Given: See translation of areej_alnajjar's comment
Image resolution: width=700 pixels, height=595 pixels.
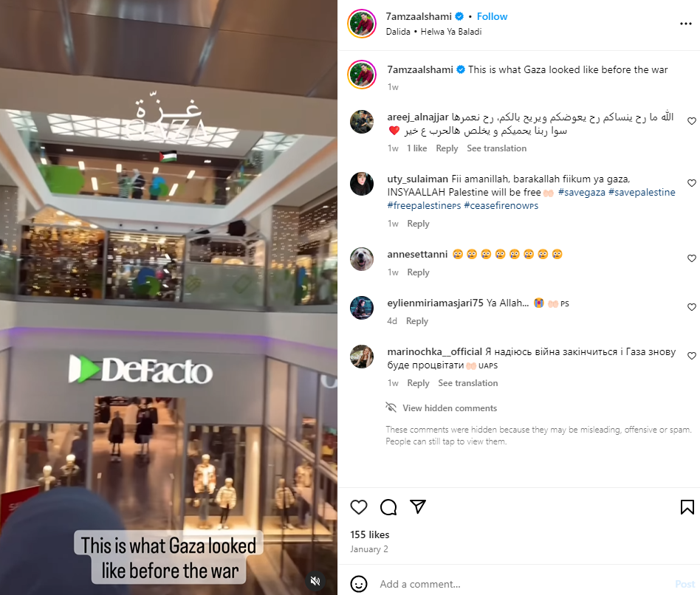Looking at the screenshot, I should click(x=496, y=148).
